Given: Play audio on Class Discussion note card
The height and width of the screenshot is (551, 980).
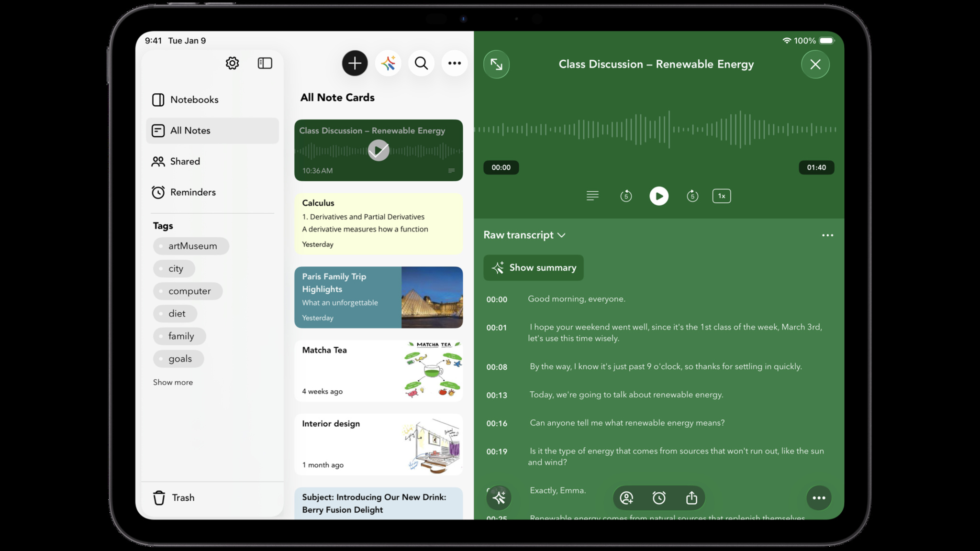Looking at the screenshot, I should point(378,150).
